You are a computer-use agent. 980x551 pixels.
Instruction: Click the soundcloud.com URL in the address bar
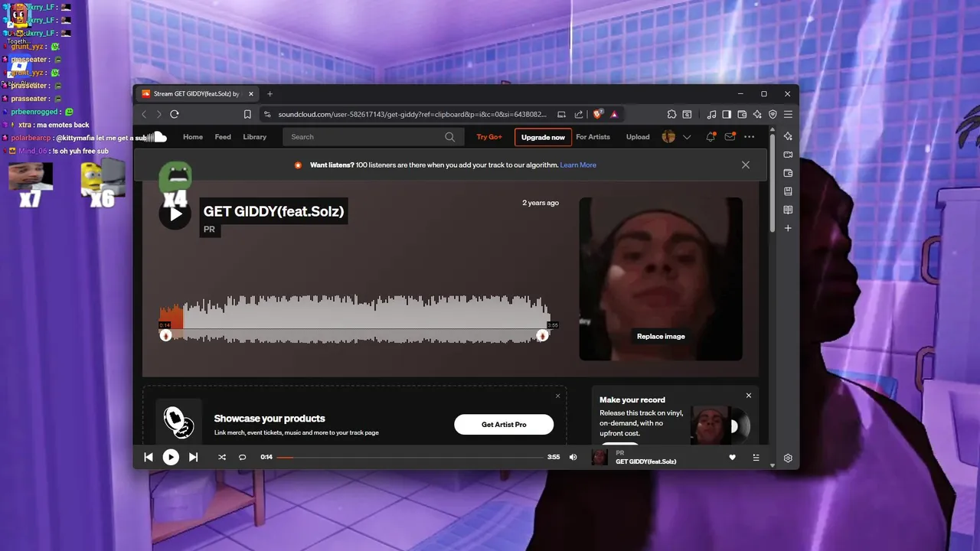pos(412,114)
